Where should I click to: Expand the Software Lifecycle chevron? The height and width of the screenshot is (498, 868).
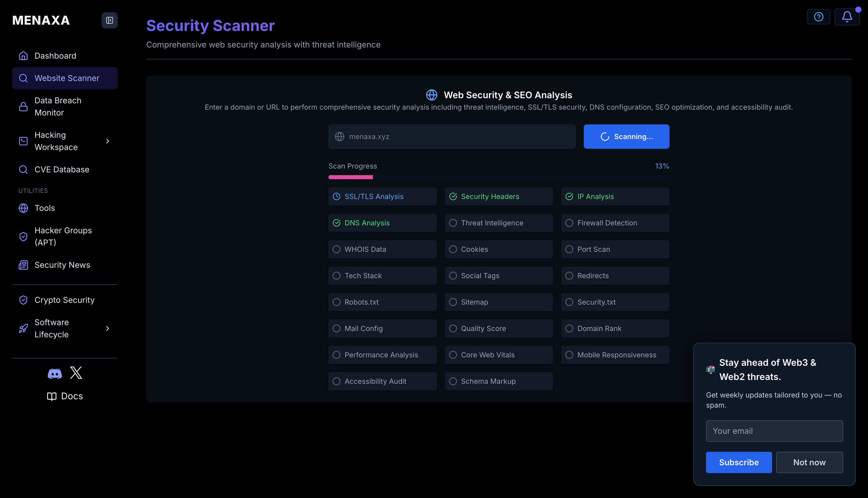(107, 328)
